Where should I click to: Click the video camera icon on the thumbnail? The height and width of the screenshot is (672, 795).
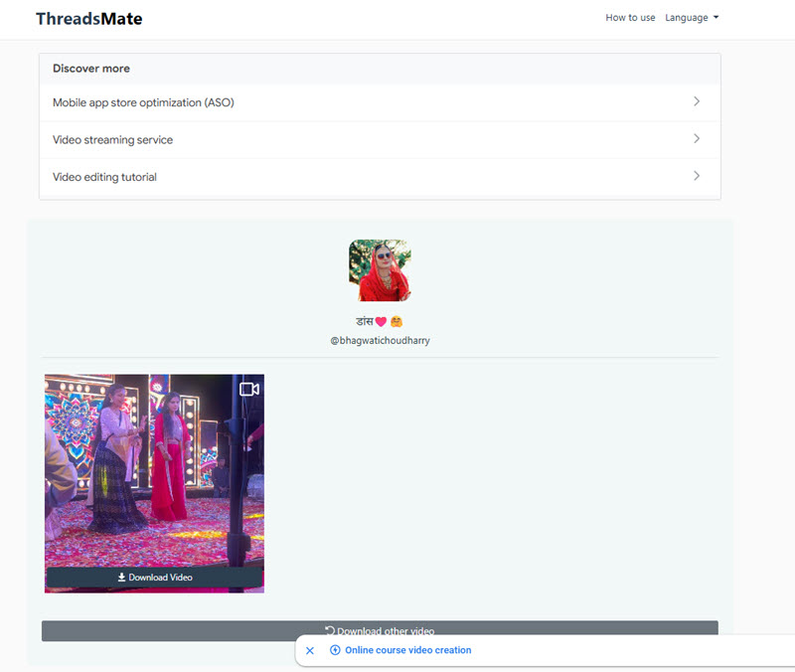click(248, 389)
